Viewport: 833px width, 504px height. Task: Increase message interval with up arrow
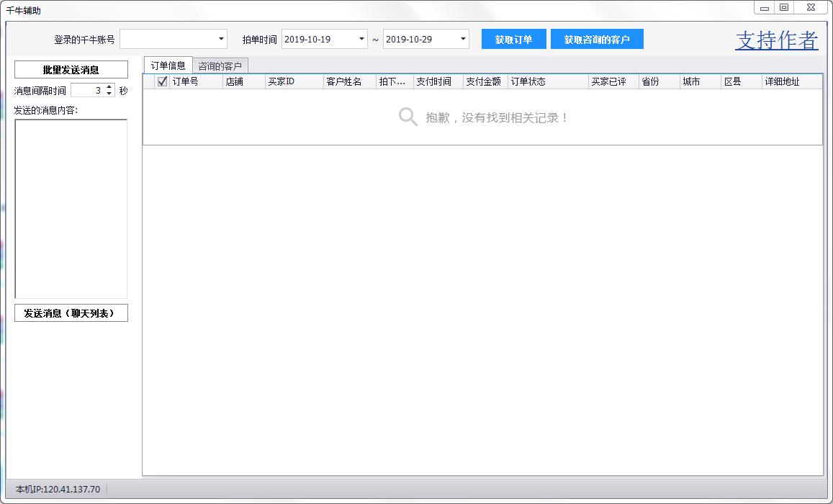(109, 87)
